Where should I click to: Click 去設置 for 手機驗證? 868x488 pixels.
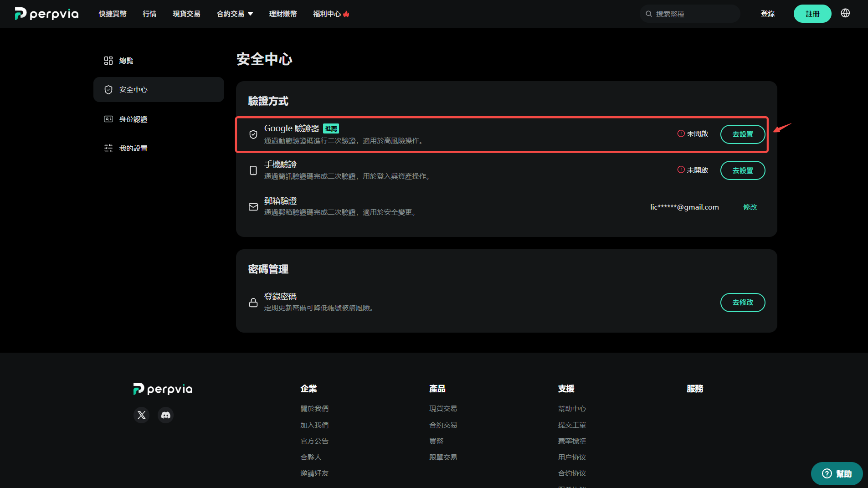click(743, 170)
